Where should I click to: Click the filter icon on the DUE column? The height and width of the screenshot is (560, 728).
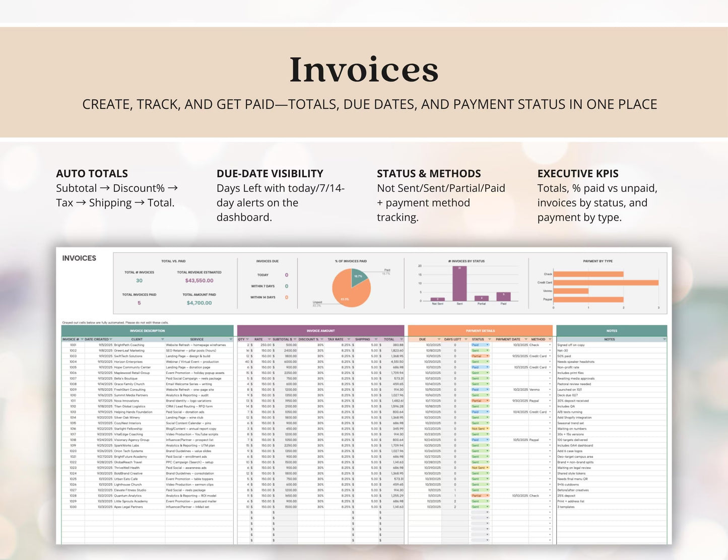[439, 339]
